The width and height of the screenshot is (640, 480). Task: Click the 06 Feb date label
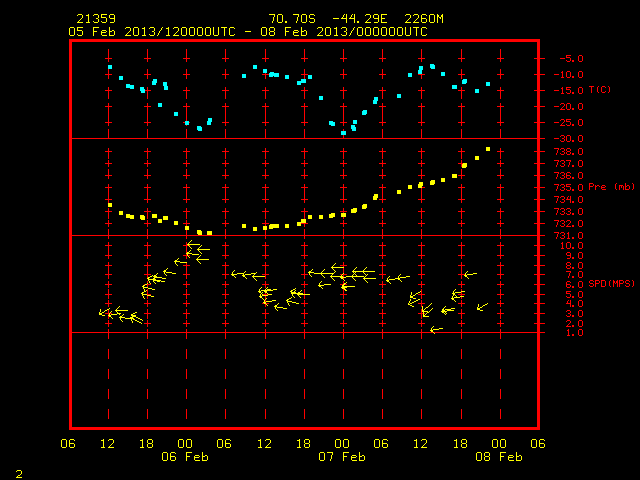tap(185, 457)
